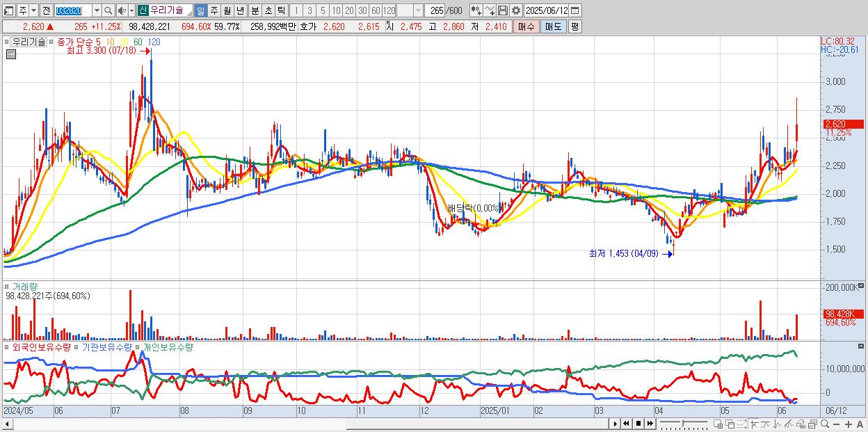Viewport: 868px width, 432px height.
Task: Adjust the replay speed slider
Action: [684, 424]
